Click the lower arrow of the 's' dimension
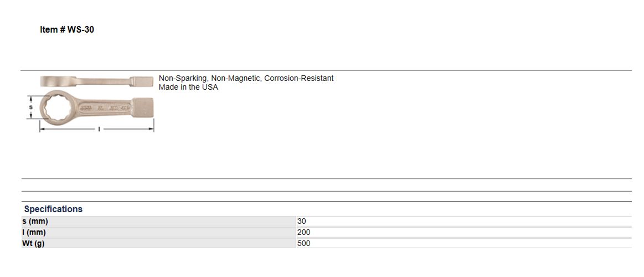 tap(31, 115)
